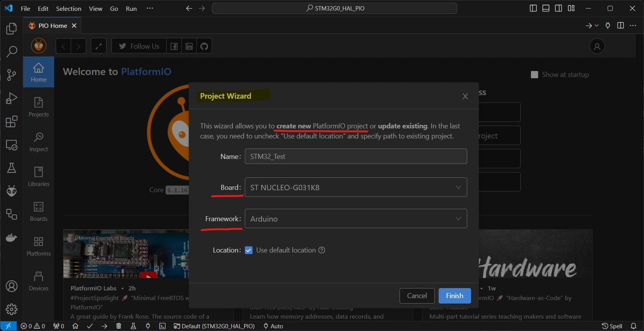Click PlatformIO Home icon in status bar
The width and height of the screenshot is (644, 331).
pyautogui.click(x=75, y=326)
